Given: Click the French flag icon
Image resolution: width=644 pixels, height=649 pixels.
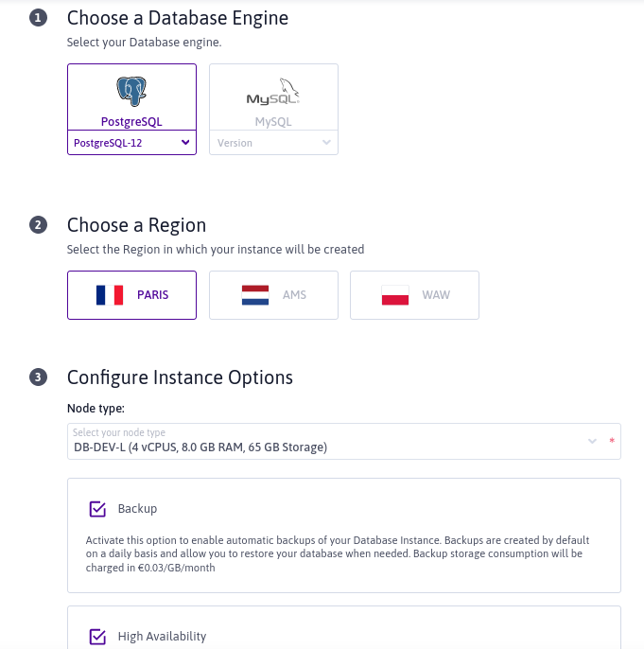Looking at the screenshot, I should click(110, 295).
